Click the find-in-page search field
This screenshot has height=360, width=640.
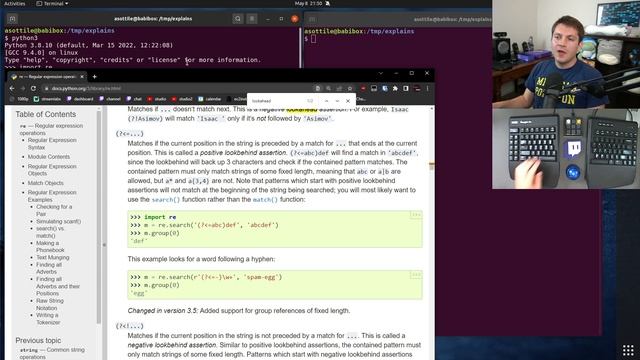tap(278, 101)
